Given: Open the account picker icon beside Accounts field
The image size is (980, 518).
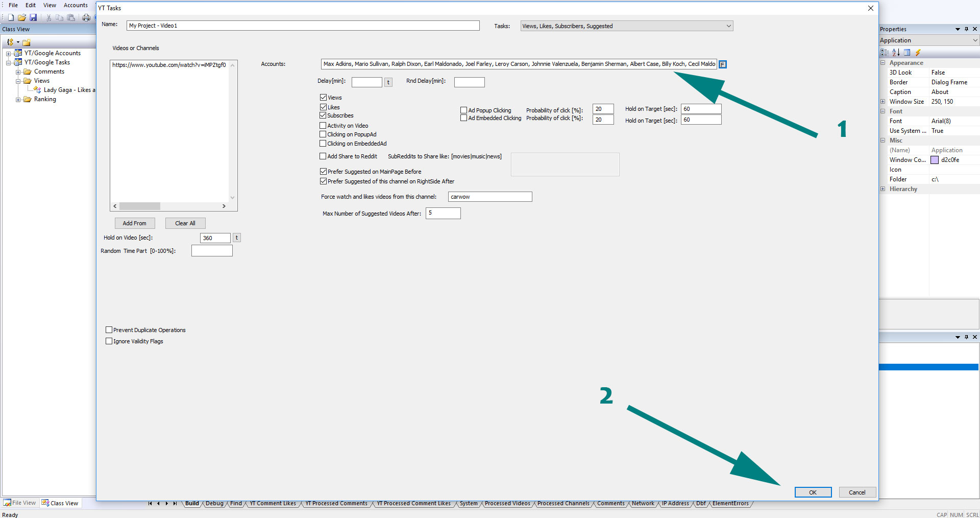Looking at the screenshot, I should 723,64.
